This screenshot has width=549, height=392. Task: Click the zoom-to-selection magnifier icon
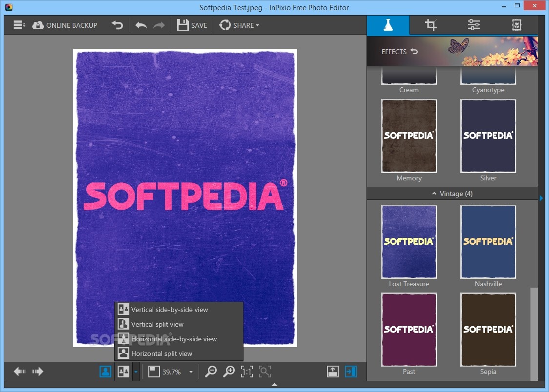[265, 372]
